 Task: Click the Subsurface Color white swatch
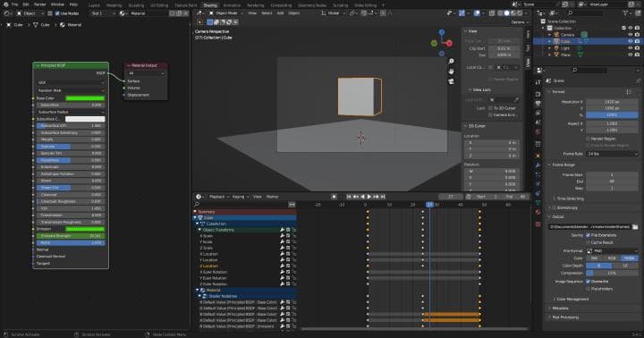[x=85, y=119]
